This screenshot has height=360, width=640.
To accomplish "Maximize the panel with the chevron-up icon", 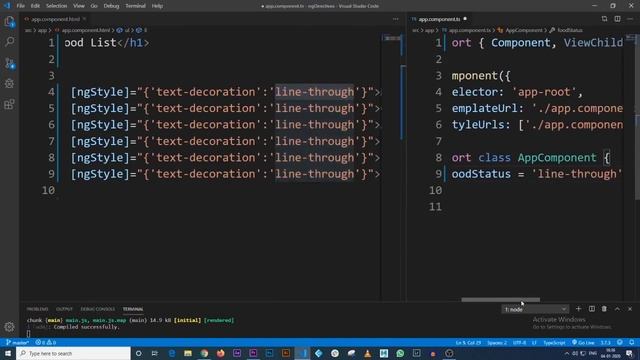I will tap(617, 309).
